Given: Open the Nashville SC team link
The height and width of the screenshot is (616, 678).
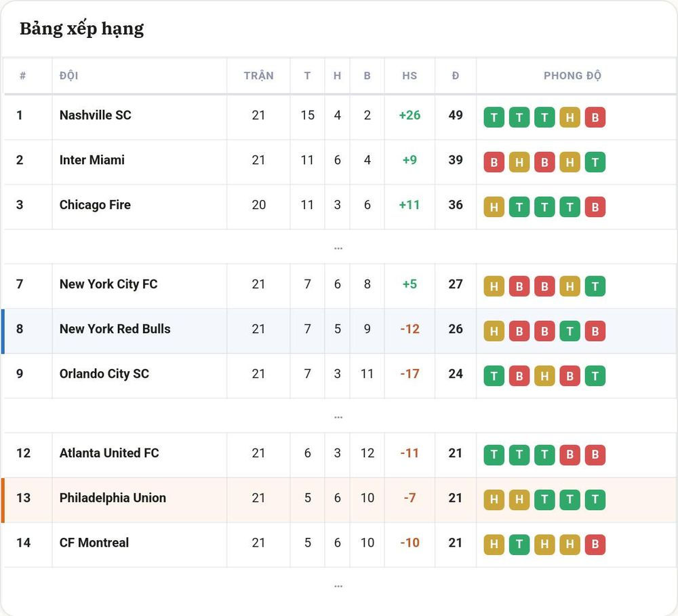Looking at the screenshot, I should (95, 115).
